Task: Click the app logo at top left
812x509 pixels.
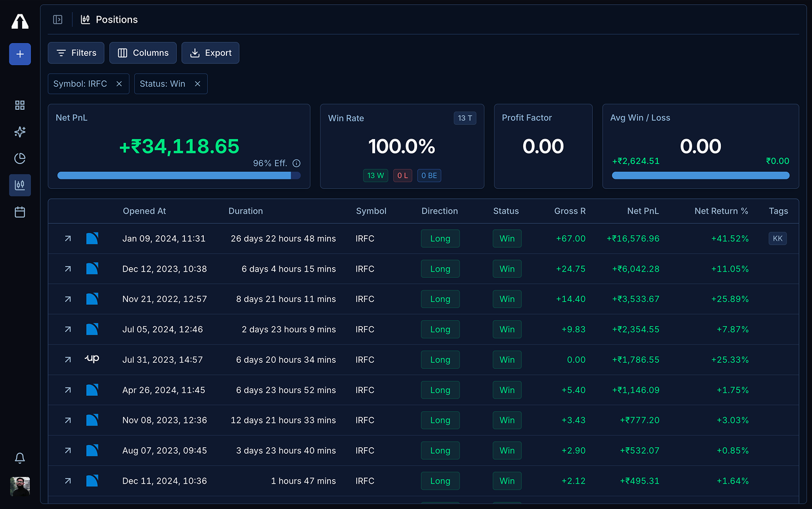Action: click(20, 21)
